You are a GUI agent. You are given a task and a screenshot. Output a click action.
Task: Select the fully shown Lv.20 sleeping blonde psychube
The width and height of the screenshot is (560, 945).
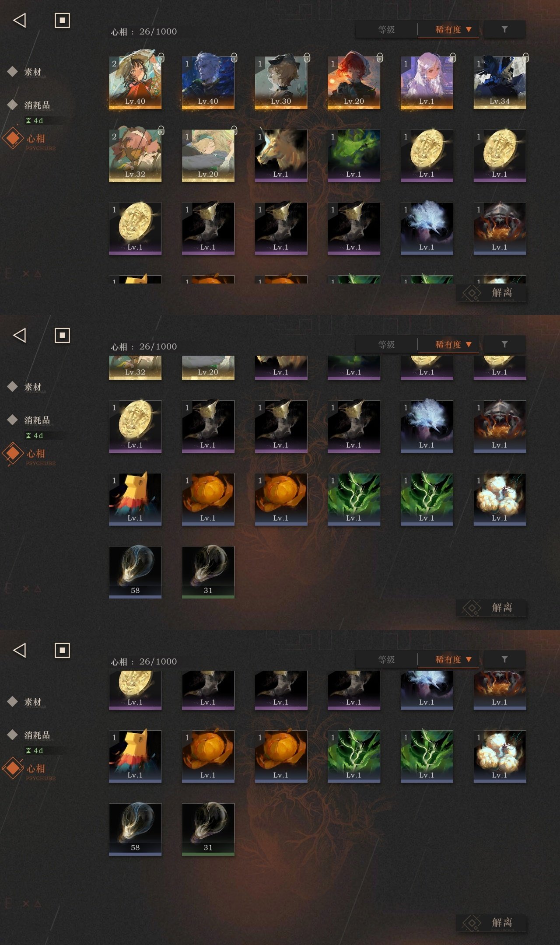pyautogui.click(x=208, y=155)
